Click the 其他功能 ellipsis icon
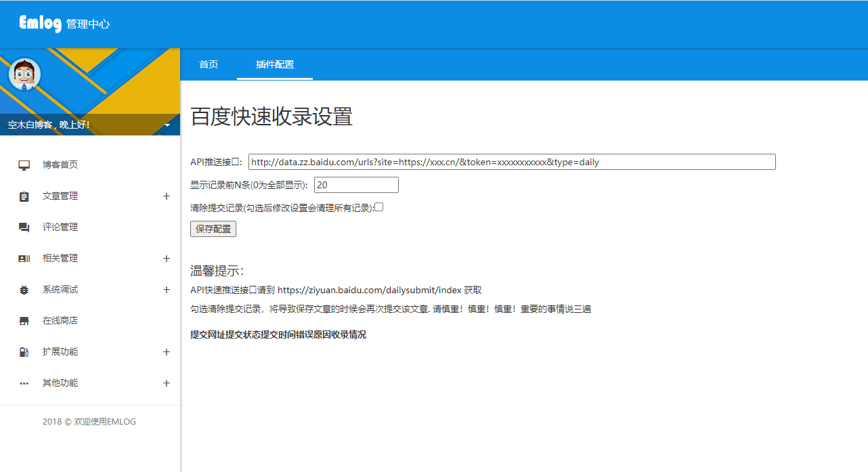This screenshot has width=868, height=472. tap(24, 382)
